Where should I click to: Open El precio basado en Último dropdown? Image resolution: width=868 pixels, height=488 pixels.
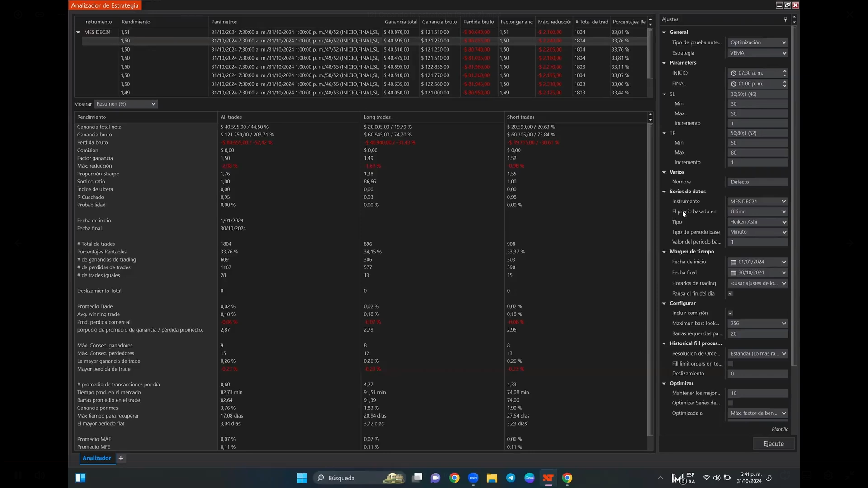(x=758, y=211)
